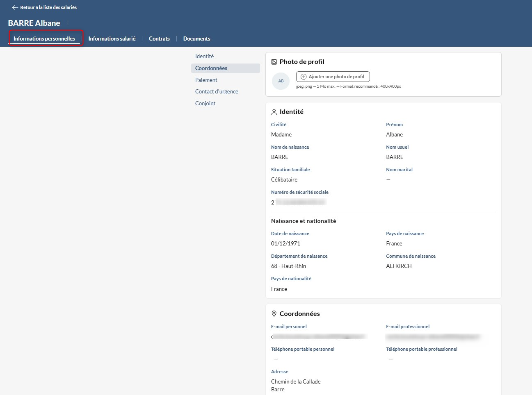Return to the employee list via Retour link
Viewport: 532px width, 395px height.
(48, 7)
